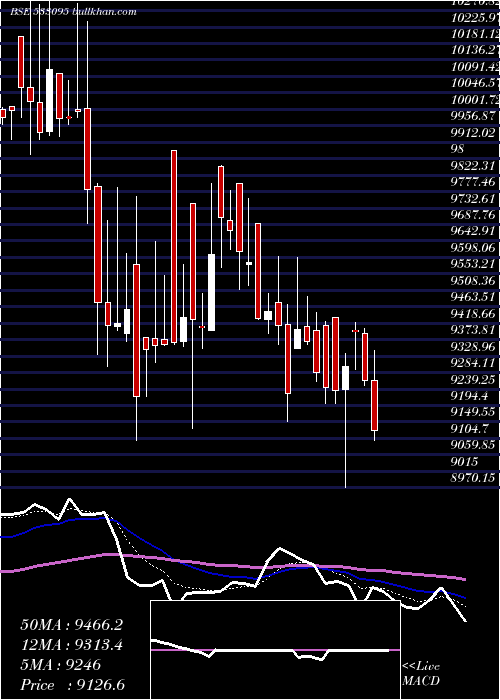Select the 9777.46 price axis label
The image size is (500, 700).
[474, 182]
